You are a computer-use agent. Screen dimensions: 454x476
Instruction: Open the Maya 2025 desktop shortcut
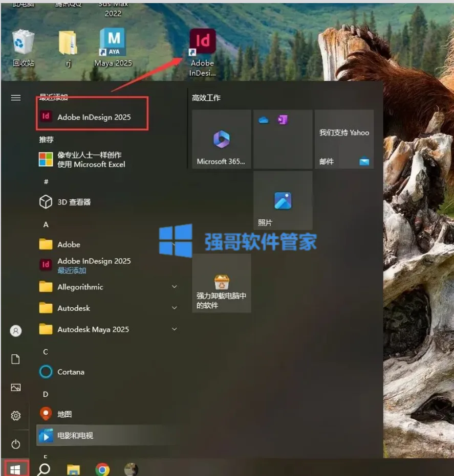coord(113,47)
